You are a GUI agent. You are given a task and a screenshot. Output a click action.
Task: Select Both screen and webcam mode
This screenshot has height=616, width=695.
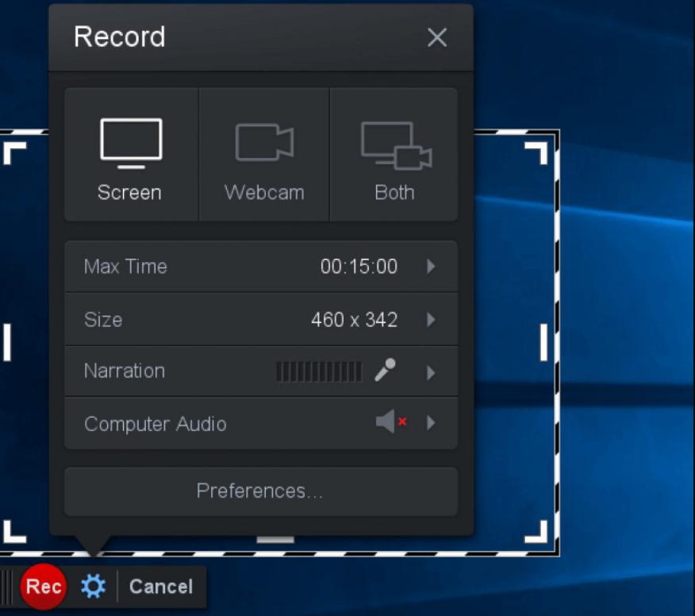click(x=394, y=154)
